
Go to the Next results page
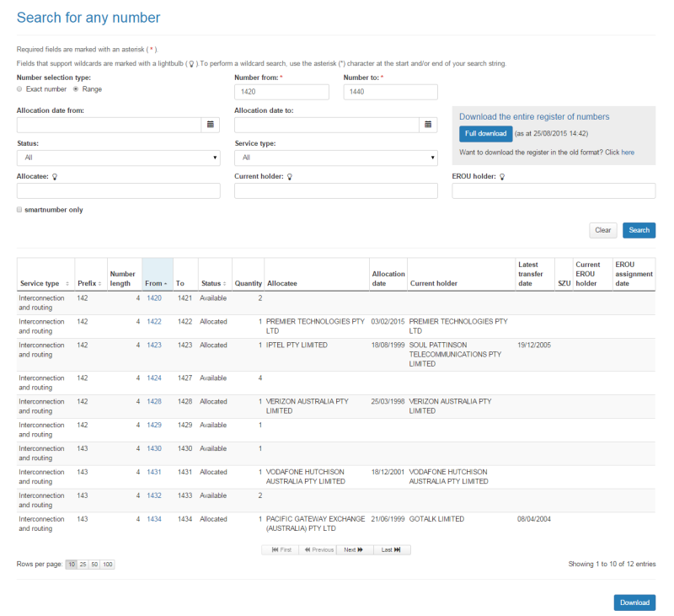[x=353, y=549]
